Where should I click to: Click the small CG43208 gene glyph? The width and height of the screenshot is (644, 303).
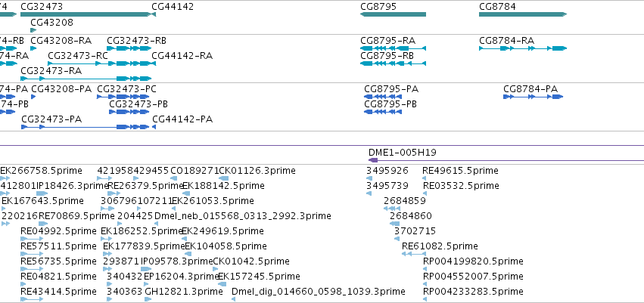[33, 30]
